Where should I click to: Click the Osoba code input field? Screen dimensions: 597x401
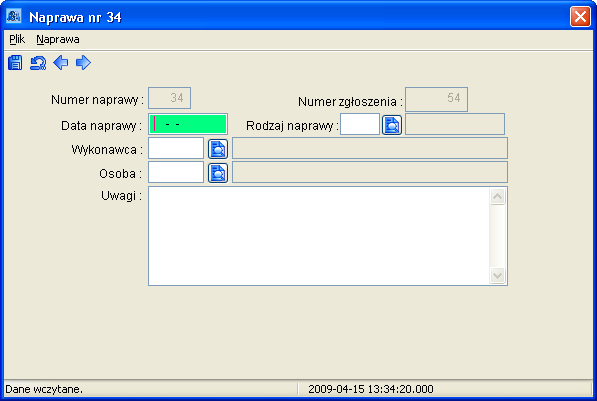click(176, 172)
